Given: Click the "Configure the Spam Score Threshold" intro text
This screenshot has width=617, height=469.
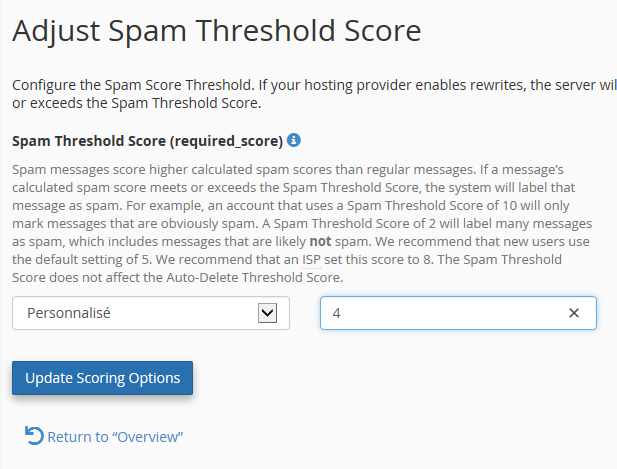Looking at the screenshot, I should point(133,85).
